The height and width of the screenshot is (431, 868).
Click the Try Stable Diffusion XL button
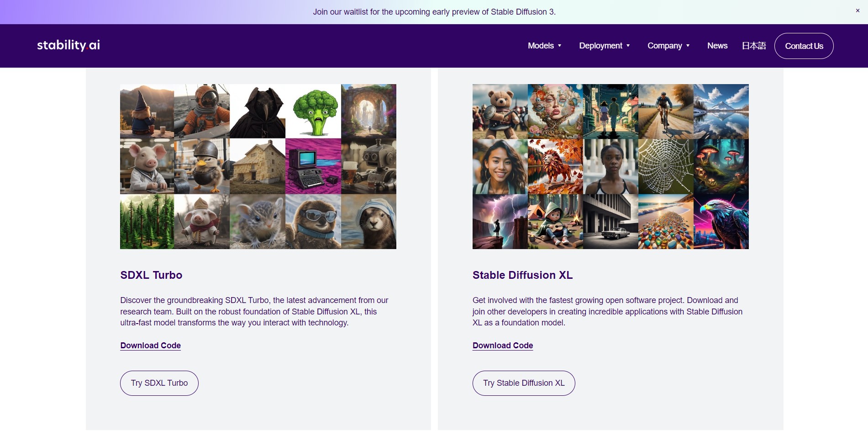[x=524, y=383]
